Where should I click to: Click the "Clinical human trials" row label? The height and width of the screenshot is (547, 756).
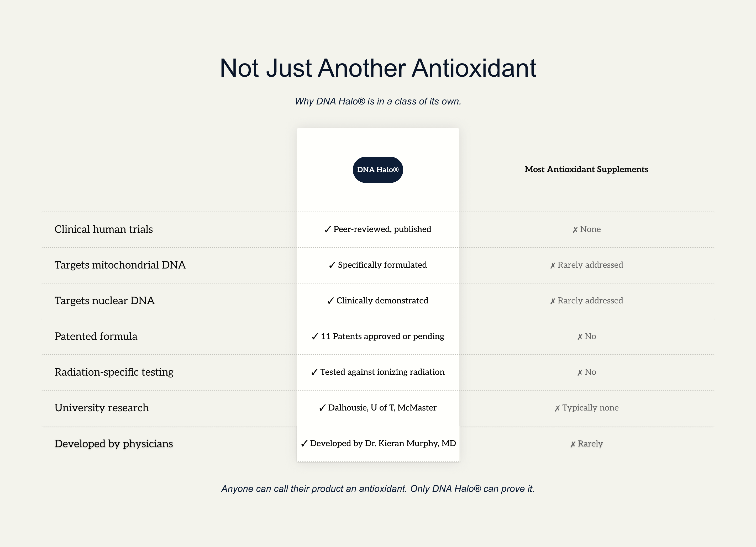(104, 229)
